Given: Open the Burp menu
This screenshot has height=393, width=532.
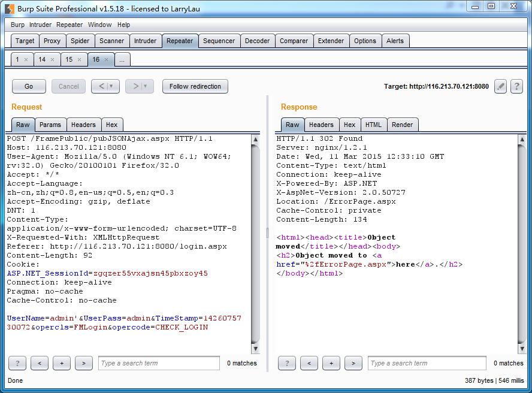Looking at the screenshot, I should tap(17, 25).
